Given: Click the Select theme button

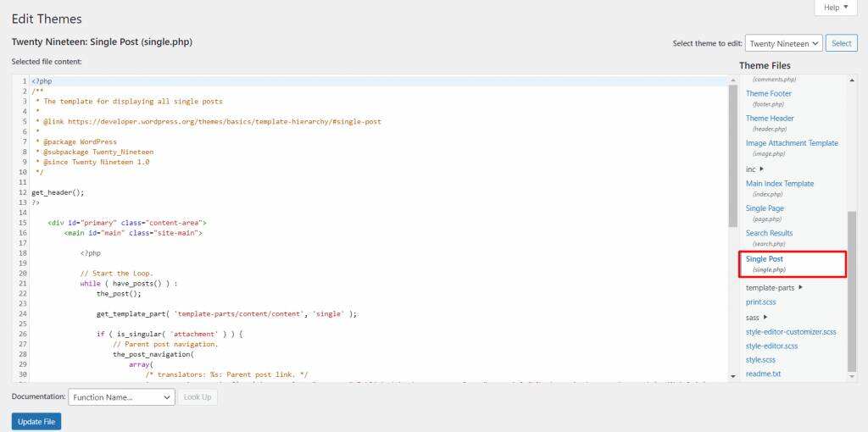Looking at the screenshot, I should point(841,43).
